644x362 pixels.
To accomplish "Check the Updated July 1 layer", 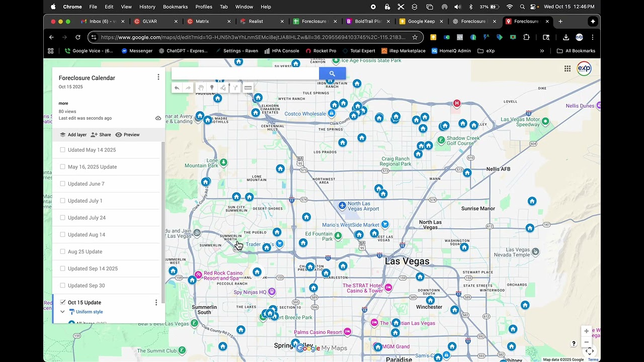I will click(x=62, y=201).
